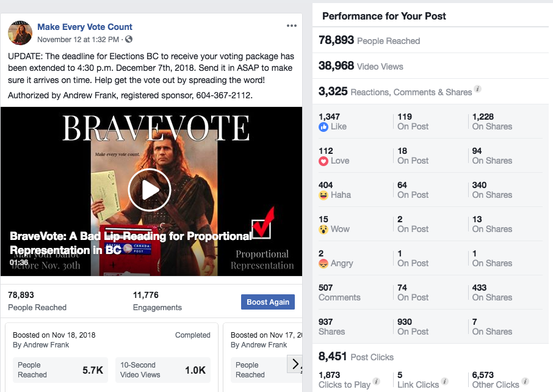Click 74 On Post in Comments row
553x392 pixels.
(x=413, y=292)
